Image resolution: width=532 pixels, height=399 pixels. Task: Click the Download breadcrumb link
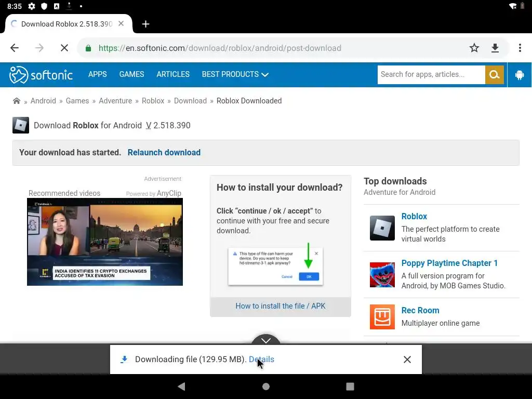point(190,101)
